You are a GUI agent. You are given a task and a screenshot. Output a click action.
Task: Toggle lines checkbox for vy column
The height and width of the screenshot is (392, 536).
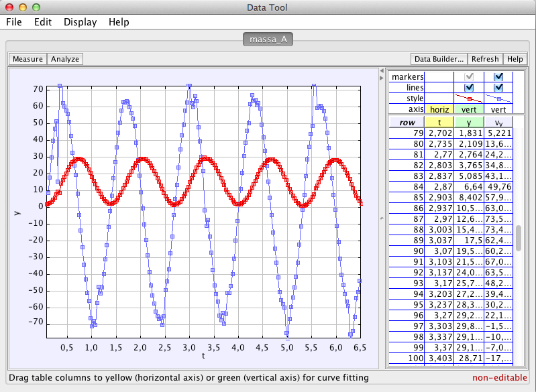[498, 88]
